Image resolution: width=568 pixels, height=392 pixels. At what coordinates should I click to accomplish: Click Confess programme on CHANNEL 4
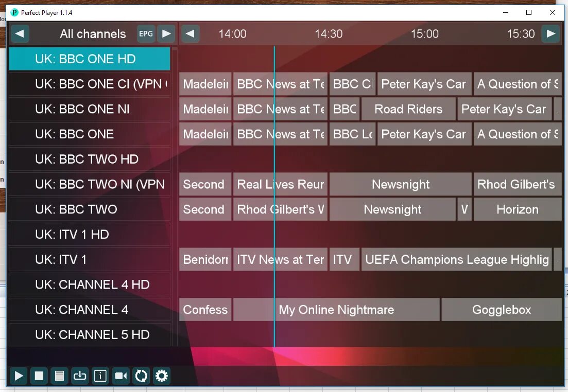pos(205,310)
